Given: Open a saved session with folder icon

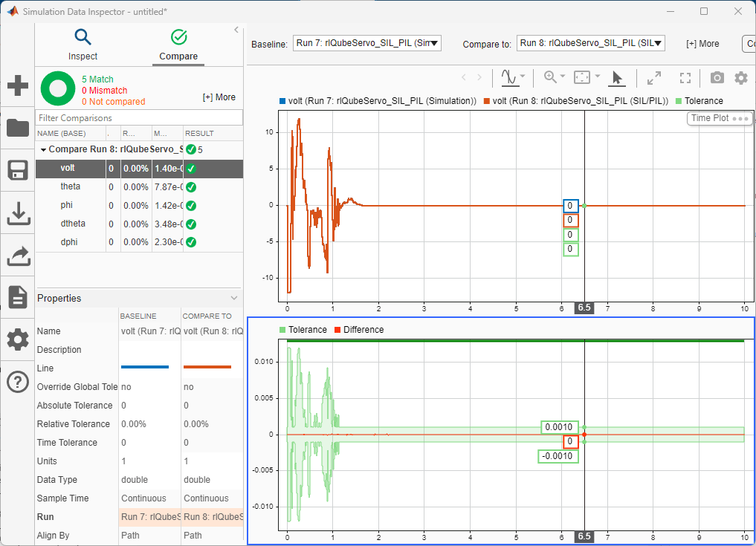Looking at the screenshot, I should [x=18, y=127].
